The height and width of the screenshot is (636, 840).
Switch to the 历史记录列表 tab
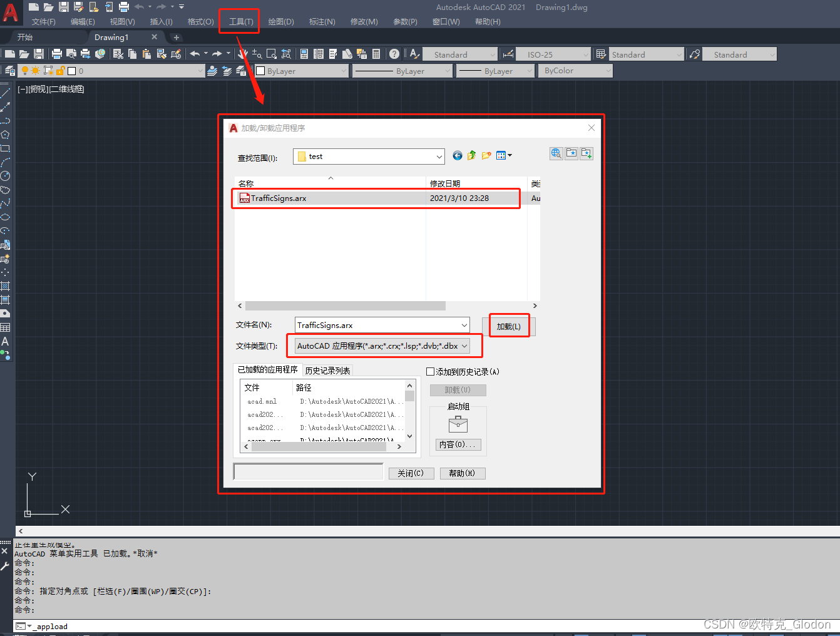(x=328, y=370)
